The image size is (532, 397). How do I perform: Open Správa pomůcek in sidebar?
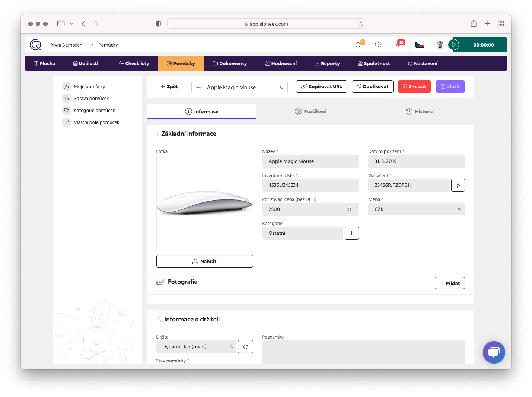(91, 98)
